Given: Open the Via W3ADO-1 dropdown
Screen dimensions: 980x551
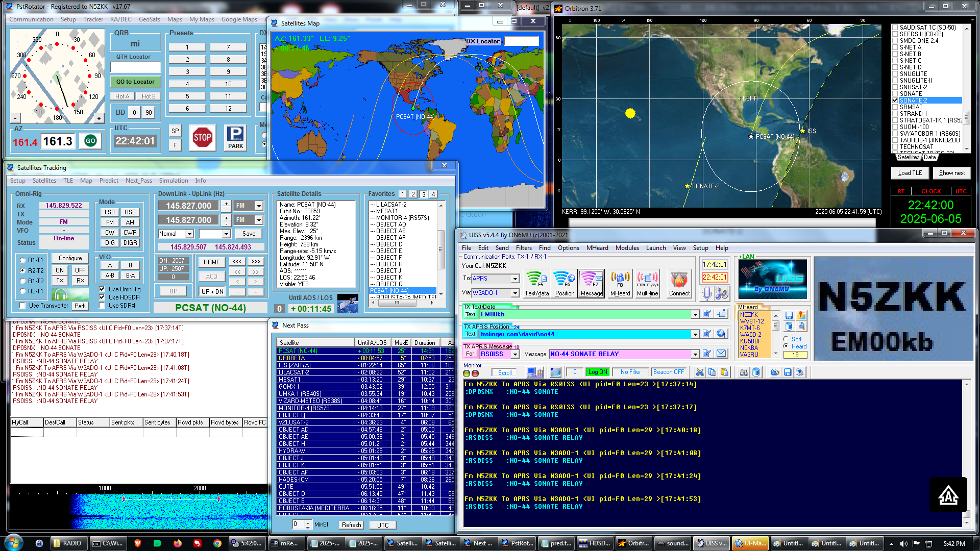Looking at the screenshot, I should 515,293.
